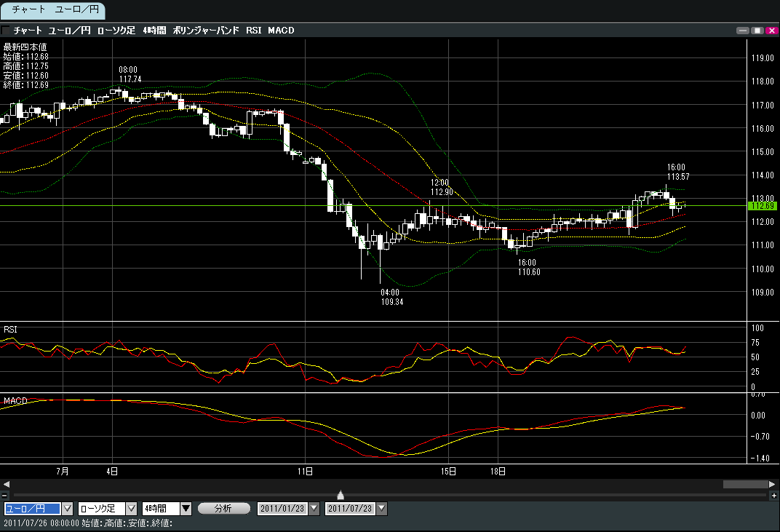The height and width of the screenshot is (532, 780).
Task: Click the horizontal scrollbar thumb
Action: click(x=744, y=484)
